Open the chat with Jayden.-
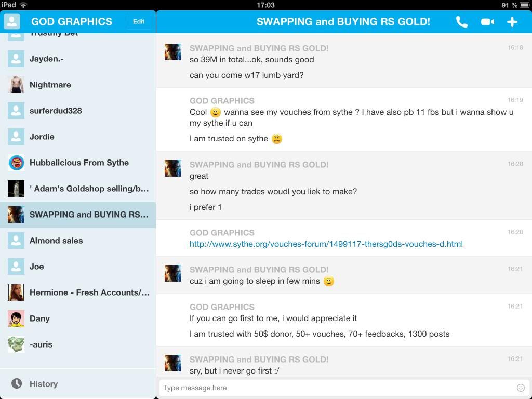The width and height of the screenshot is (532, 399). tap(47, 59)
